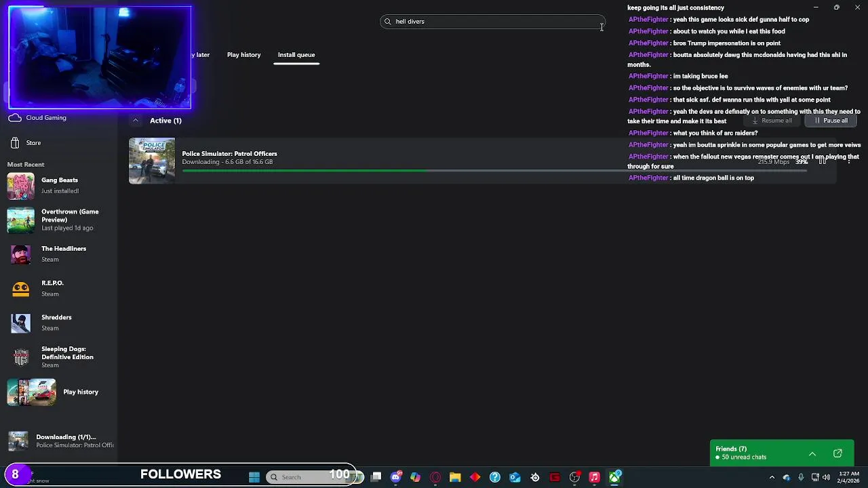868x488 pixels.
Task: Open Discord from taskbar
Action: pyautogui.click(x=396, y=477)
